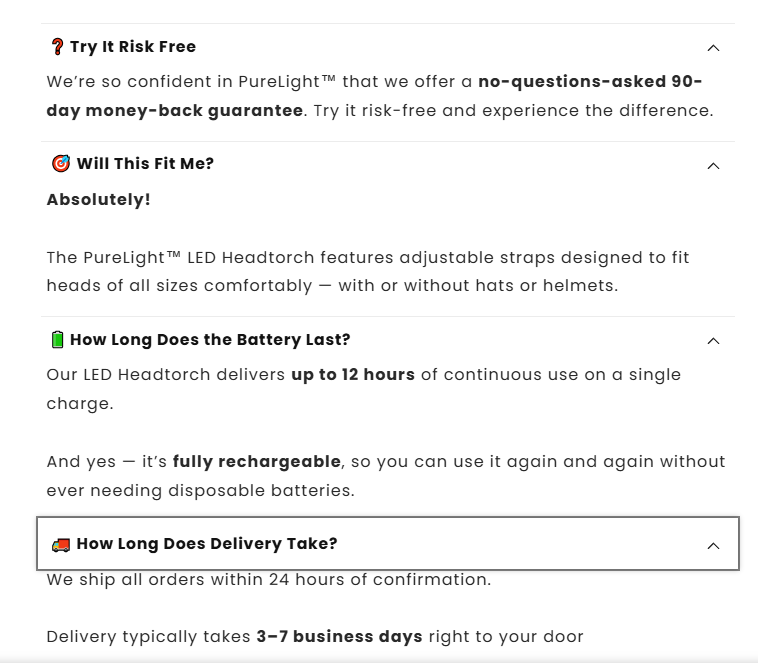Click the red question mark icon
Viewport: 758px width, 663px height.
57,47
